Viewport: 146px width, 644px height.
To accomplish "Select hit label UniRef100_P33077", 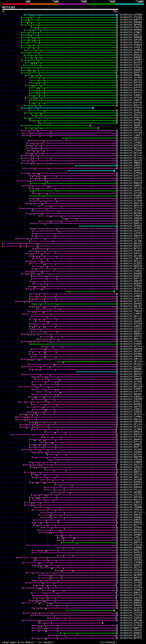I will [x=131, y=65].
